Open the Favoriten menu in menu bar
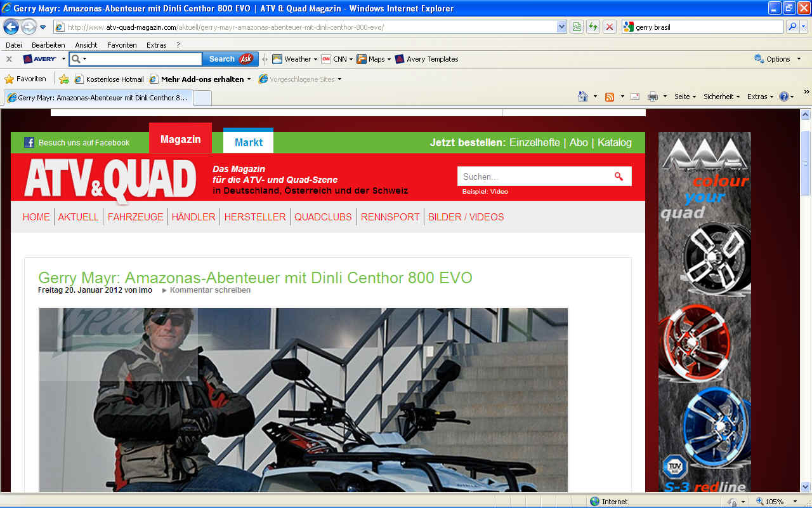Screen dimensions: 812x508 (x=122, y=45)
